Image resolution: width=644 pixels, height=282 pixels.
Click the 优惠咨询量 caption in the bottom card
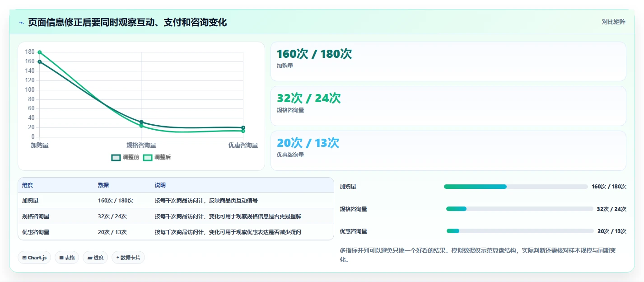(290, 155)
